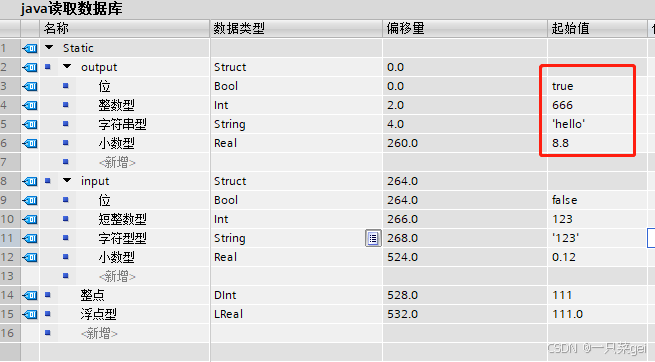Screen dimensions: 655x362
Task: Collapse the input struct
Action: click(x=67, y=180)
